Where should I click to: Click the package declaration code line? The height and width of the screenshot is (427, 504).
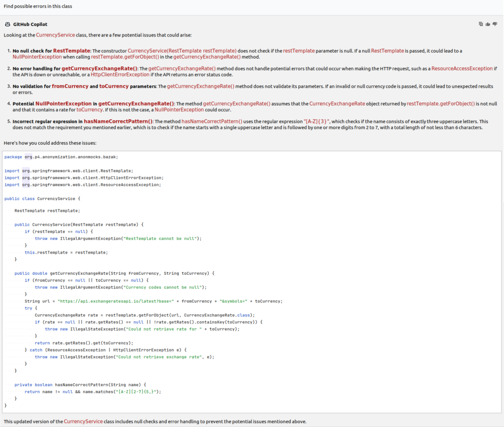tap(61, 157)
